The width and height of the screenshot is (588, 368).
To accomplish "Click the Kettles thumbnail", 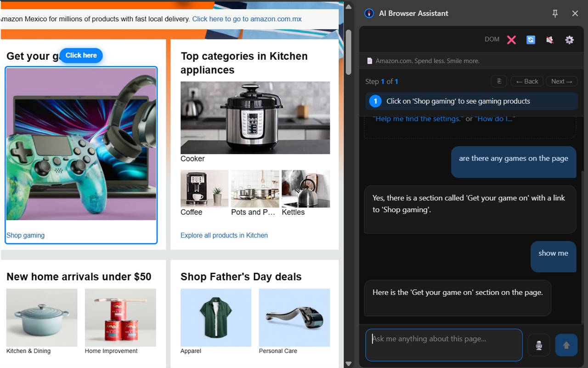I will [x=305, y=189].
